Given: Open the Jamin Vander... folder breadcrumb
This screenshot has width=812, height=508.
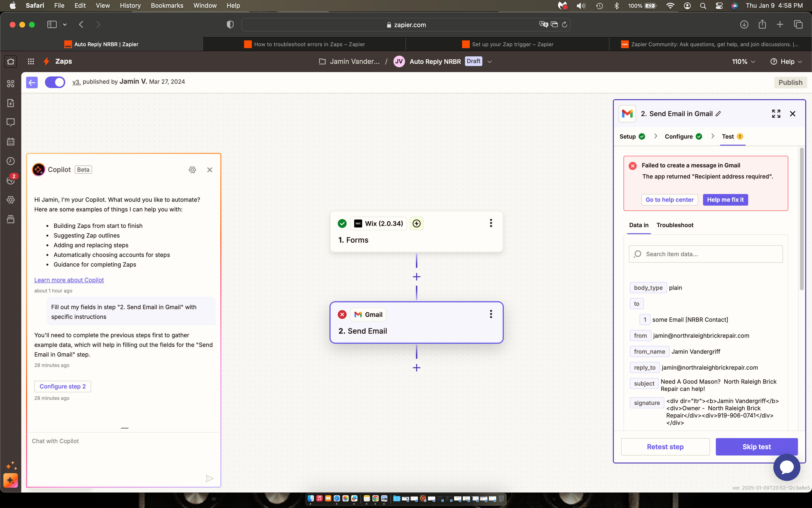Looking at the screenshot, I should click(349, 62).
